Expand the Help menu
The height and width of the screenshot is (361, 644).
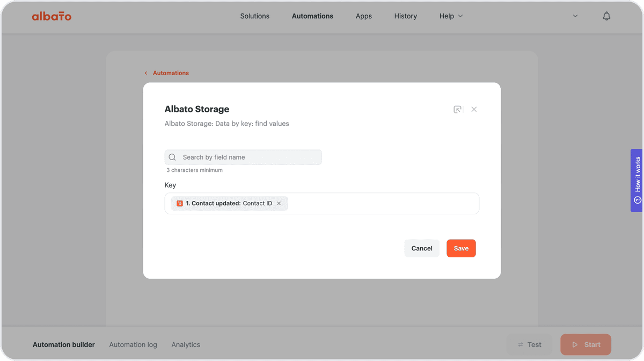coord(451,16)
